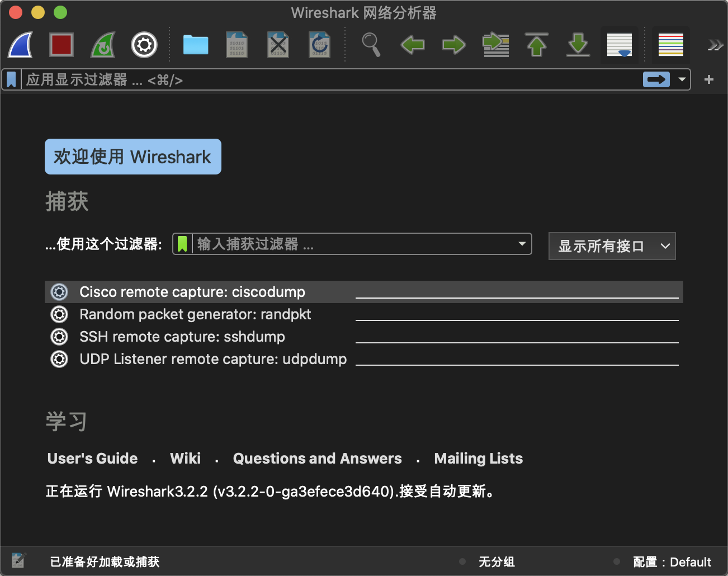Open randpkt interface options gear
The width and height of the screenshot is (728, 576).
[59, 314]
